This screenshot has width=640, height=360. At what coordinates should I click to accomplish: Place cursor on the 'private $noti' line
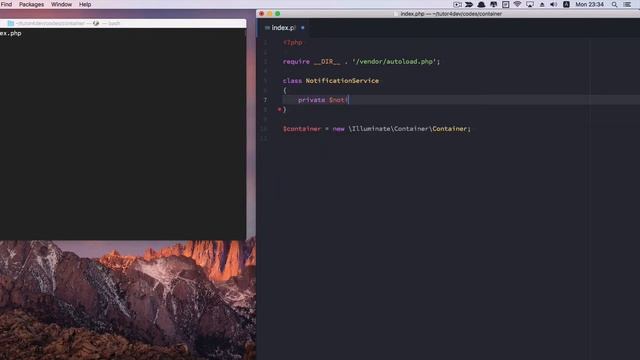(x=323, y=100)
